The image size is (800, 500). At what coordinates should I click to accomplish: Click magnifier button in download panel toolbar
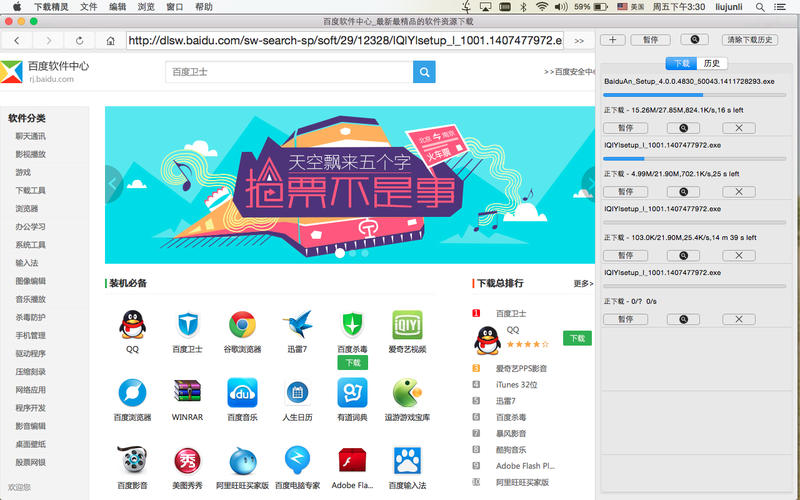[x=694, y=40]
